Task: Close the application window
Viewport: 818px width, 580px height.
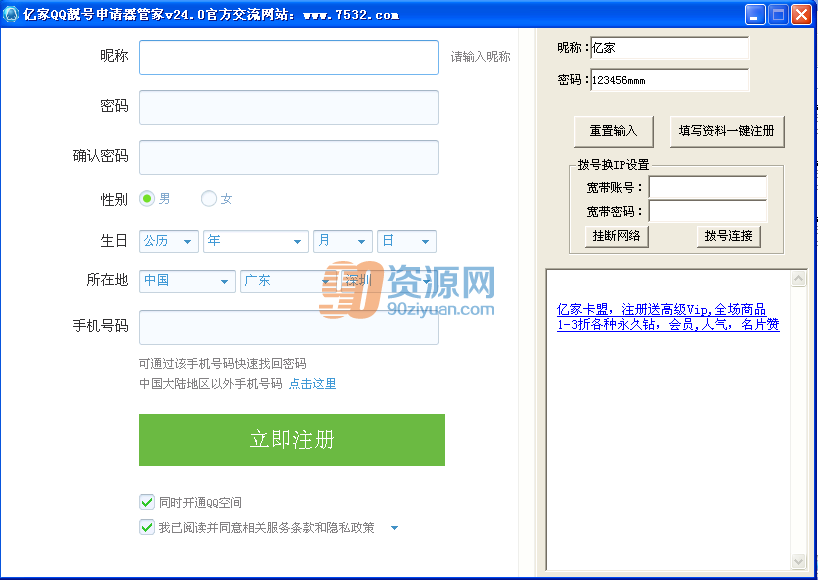Action: point(801,15)
